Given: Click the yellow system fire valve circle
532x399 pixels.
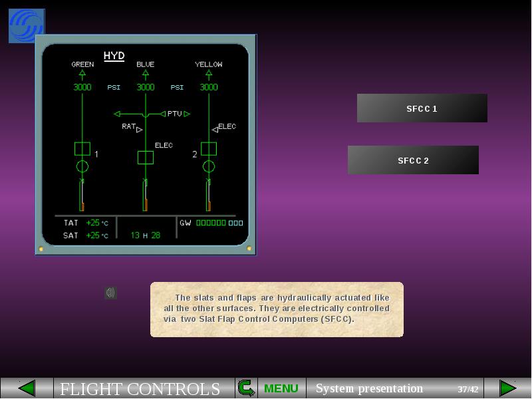Looking at the screenshot, I should [x=209, y=166].
